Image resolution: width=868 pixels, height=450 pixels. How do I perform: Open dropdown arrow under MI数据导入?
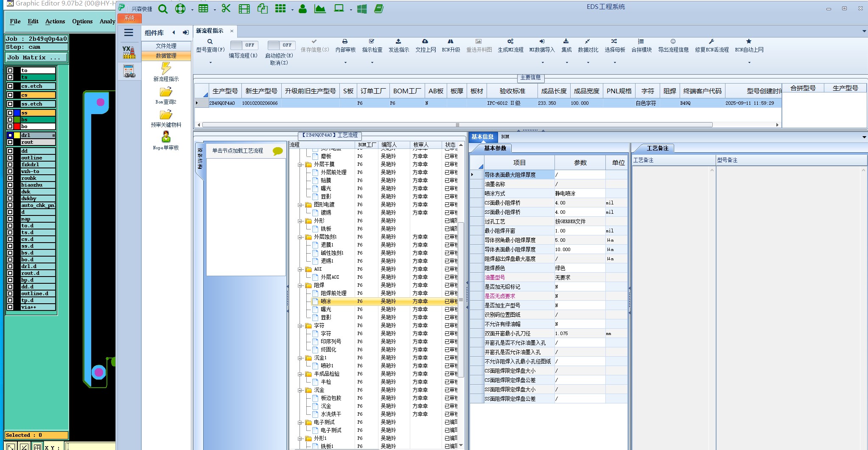[x=542, y=63]
